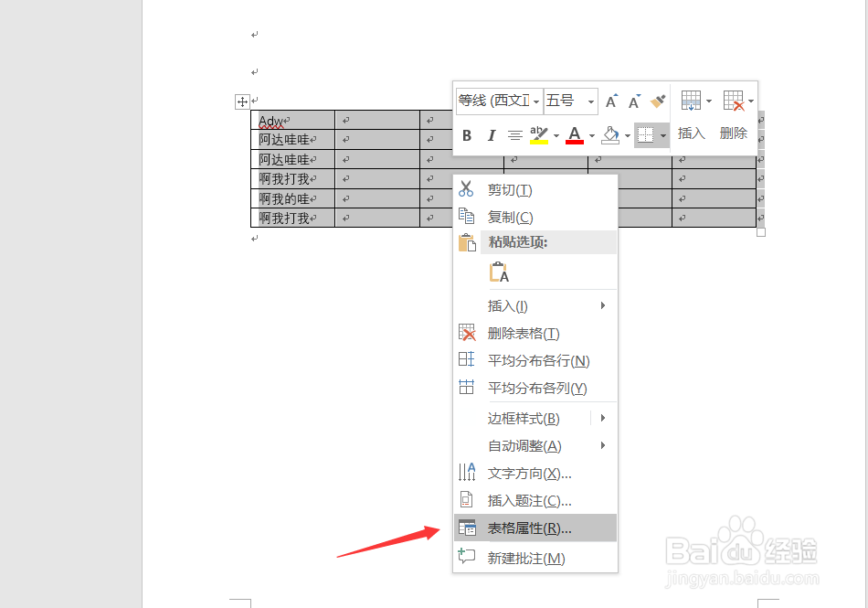Screen dimensions: 868x608
Task: Click the Insert Caption icon
Action: click(467, 501)
